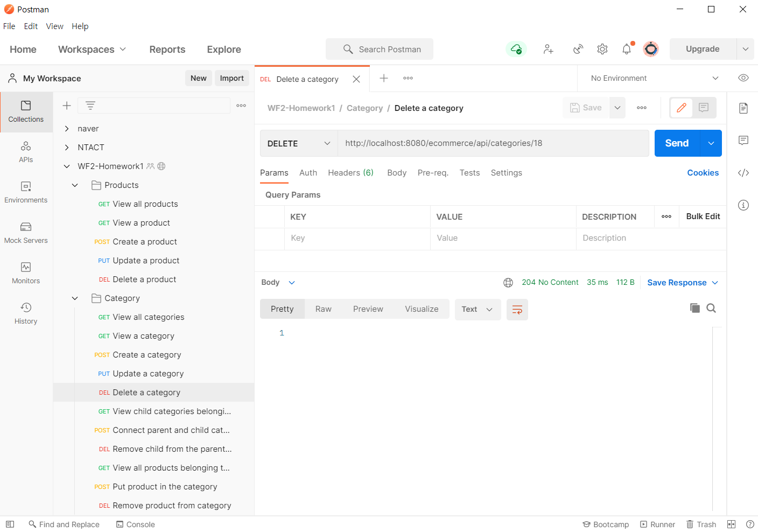Send the DELETE request

(x=677, y=143)
